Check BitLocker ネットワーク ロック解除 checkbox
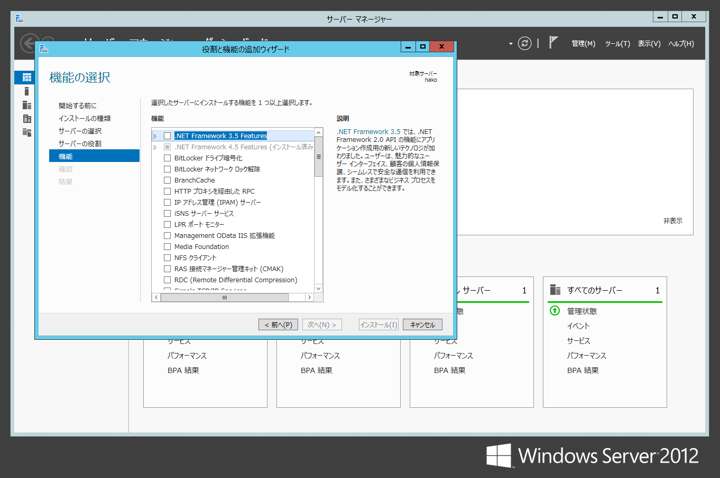The width and height of the screenshot is (720, 478). click(167, 169)
